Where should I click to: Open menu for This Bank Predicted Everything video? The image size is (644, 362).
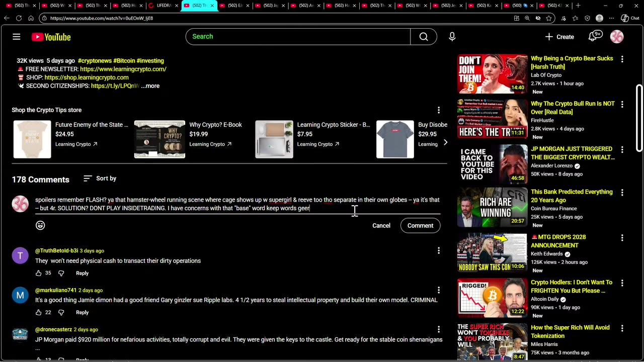[622, 193]
